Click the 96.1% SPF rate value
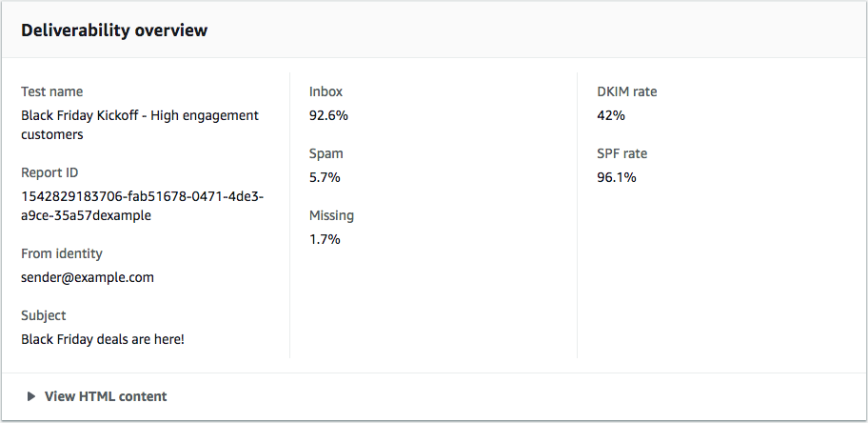 [x=616, y=177]
